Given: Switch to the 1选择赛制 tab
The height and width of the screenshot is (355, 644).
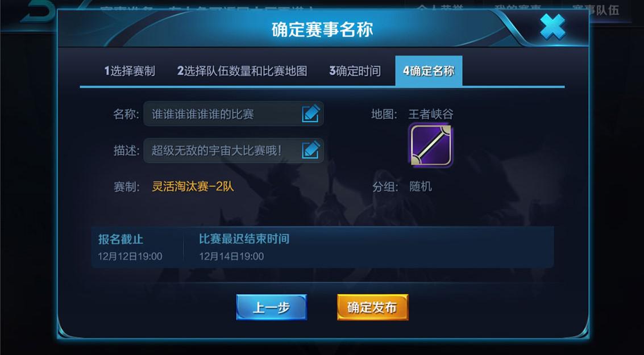Looking at the screenshot, I should coord(130,71).
